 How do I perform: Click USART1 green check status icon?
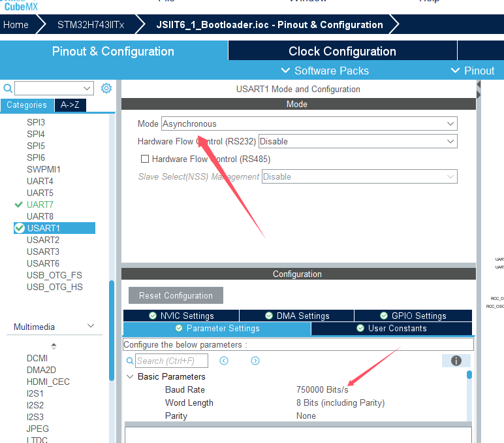point(20,228)
